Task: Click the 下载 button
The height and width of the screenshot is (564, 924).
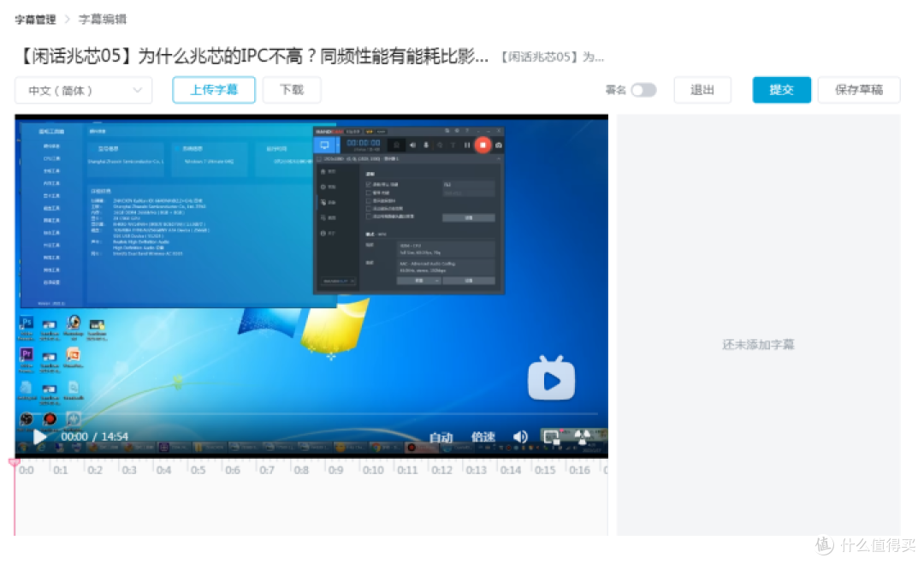Action: pos(292,90)
